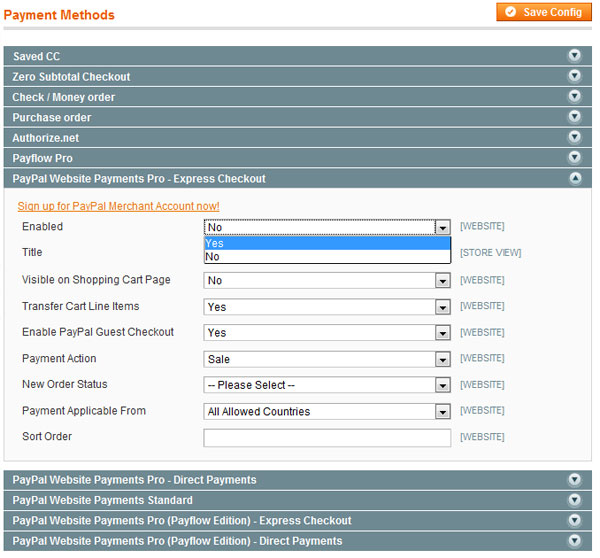The image size is (600, 558).
Task: Click [WEBSITE] scope next to Payment Action
Action: tap(482, 358)
